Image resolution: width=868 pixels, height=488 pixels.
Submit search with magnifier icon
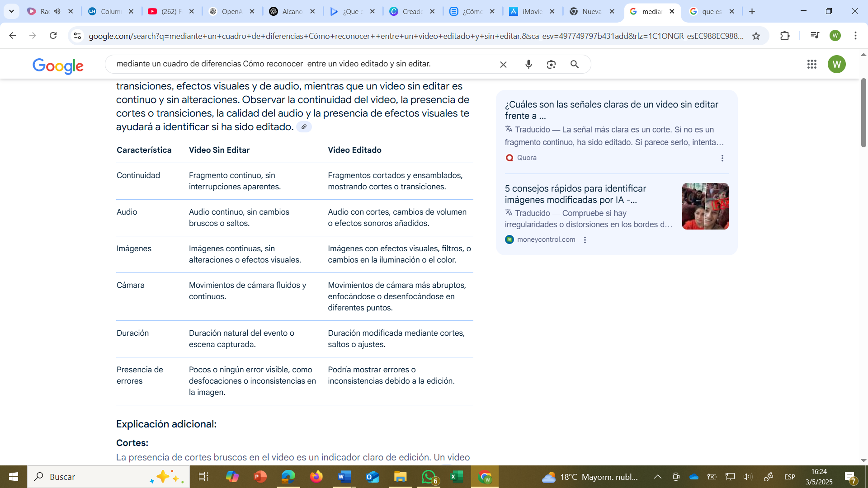(575, 65)
